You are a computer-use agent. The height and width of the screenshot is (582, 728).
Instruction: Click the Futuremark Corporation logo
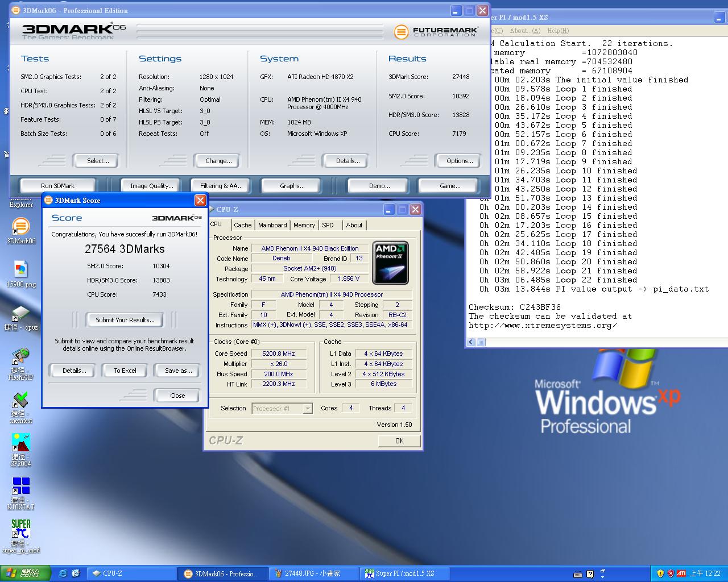tap(435, 32)
